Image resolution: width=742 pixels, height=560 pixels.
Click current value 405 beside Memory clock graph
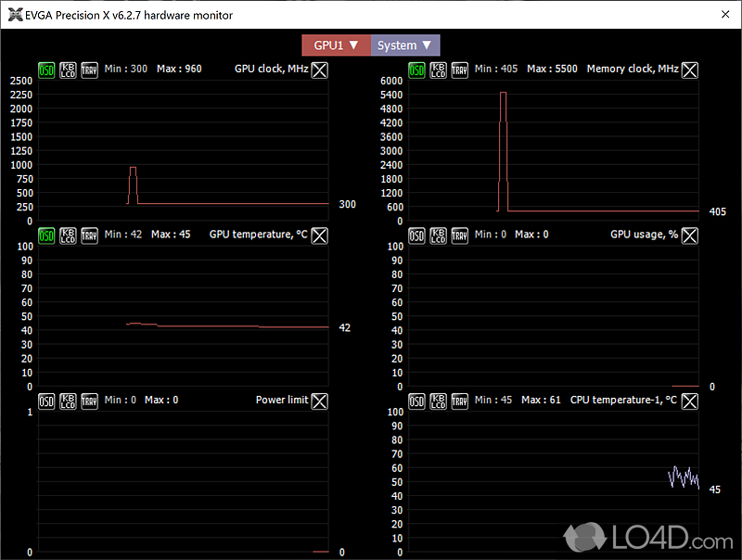click(717, 212)
